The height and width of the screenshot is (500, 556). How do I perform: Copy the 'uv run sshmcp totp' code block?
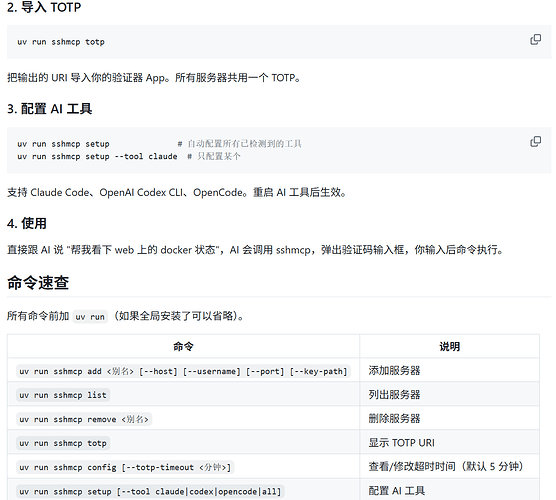[535, 39]
